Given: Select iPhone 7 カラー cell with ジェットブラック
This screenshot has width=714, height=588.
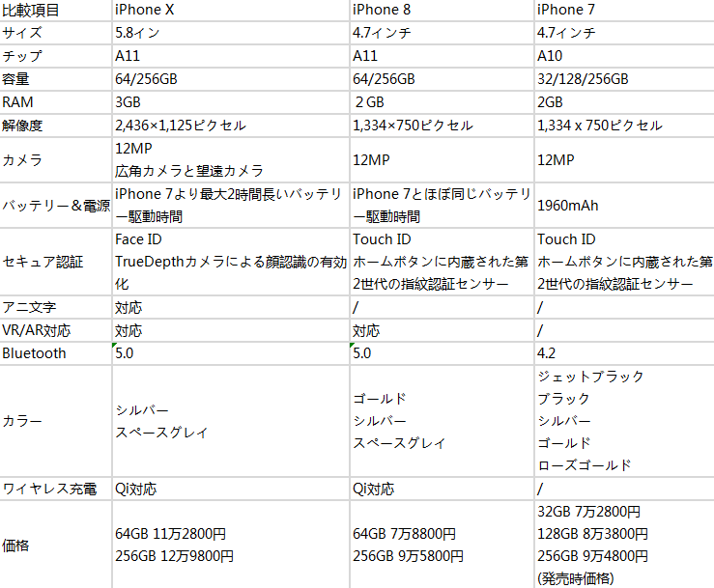Looking at the screenshot, I should pos(624,421).
